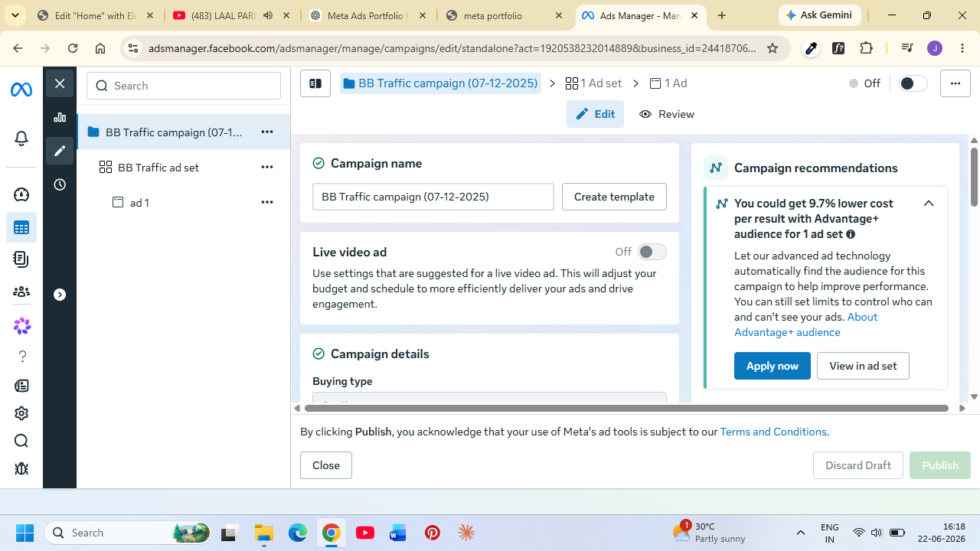The image size is (980, 551).
Task: Open the volume control in system tray
Action: (877, 533)
